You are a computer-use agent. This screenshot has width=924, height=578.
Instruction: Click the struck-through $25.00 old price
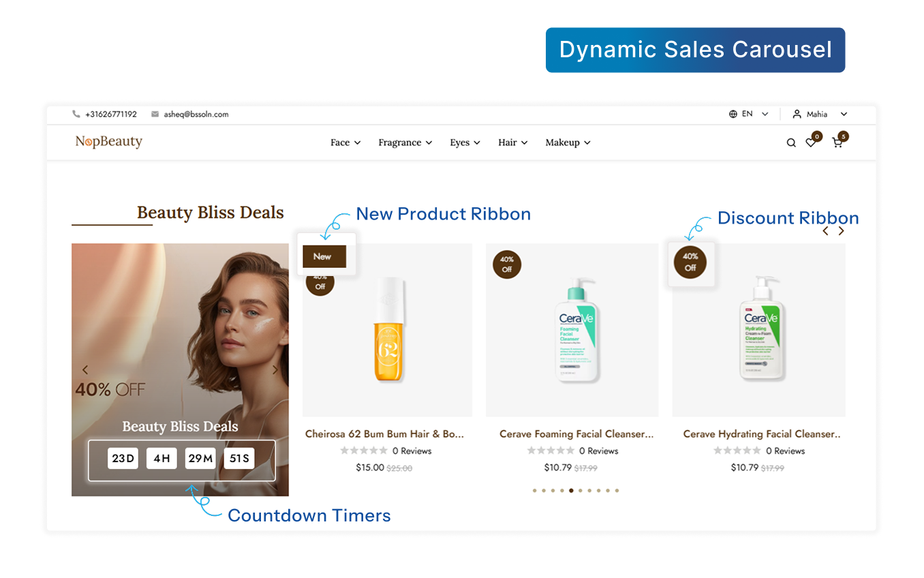pyautogui.click(x=399, y=468)
